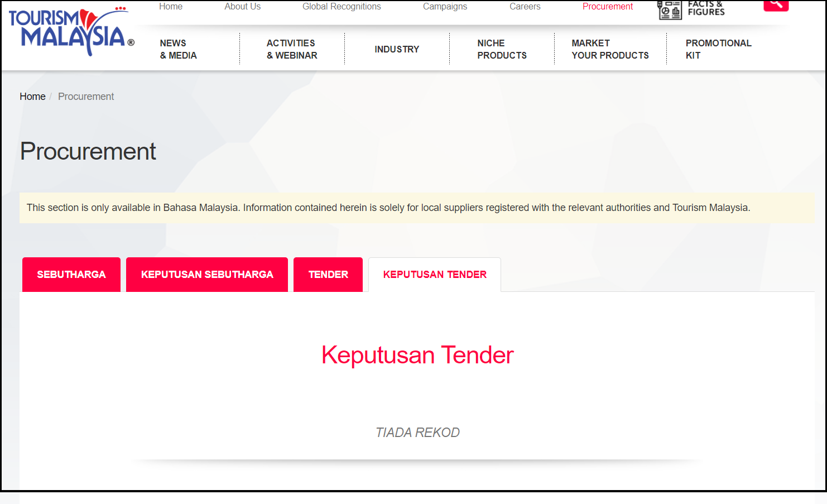Open the Promotional Kit menu
The height and width of the screenshot is (504, 827).
click(718, 49)
